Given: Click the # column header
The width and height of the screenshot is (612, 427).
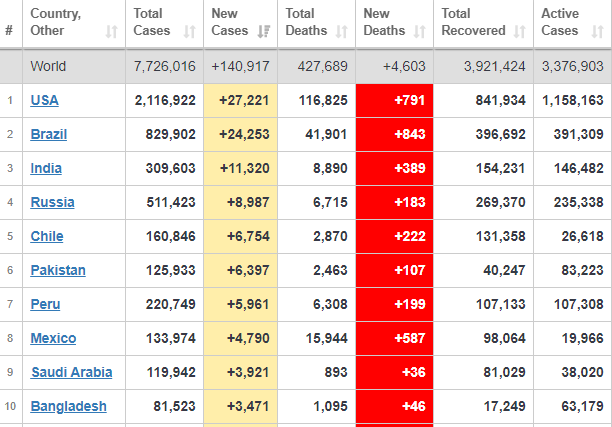Looking at the screenshot, I should point(10,31).
